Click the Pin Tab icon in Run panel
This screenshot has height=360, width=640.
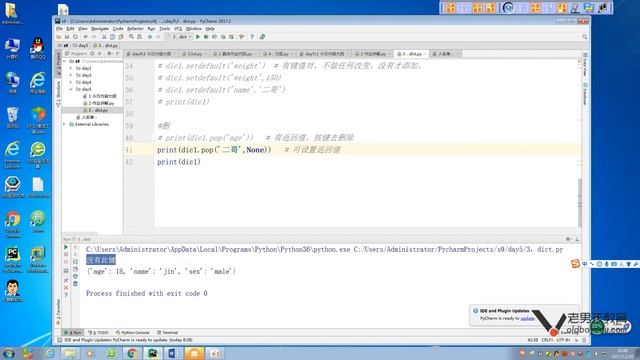point(66,280)
